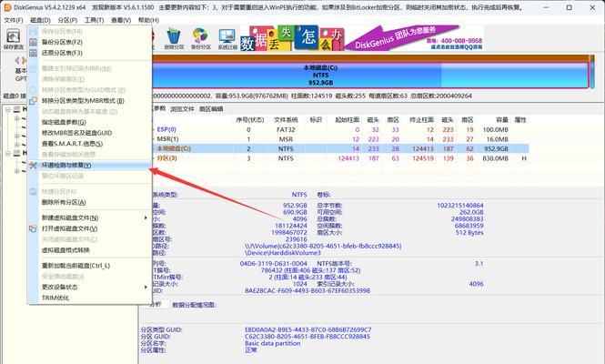This screenshot has height=364, width=605.
Task: Switch to the 扇区编辑 tab
Action: click(x=211, y=109)
